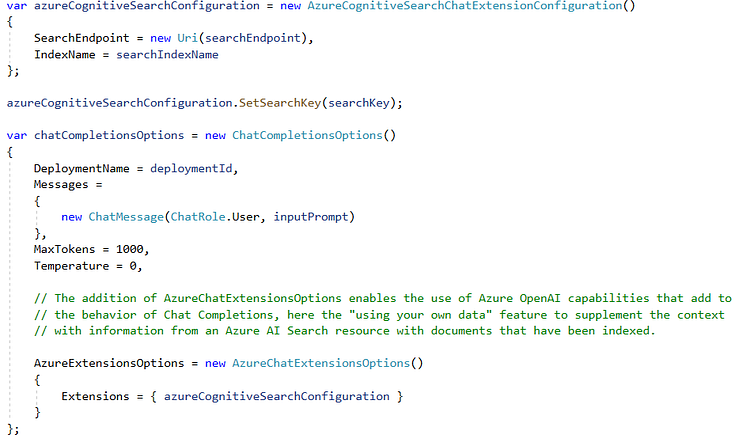Click the AzureExtensionsOptions property name
The image size is (735, 441).
click(109, 363)
